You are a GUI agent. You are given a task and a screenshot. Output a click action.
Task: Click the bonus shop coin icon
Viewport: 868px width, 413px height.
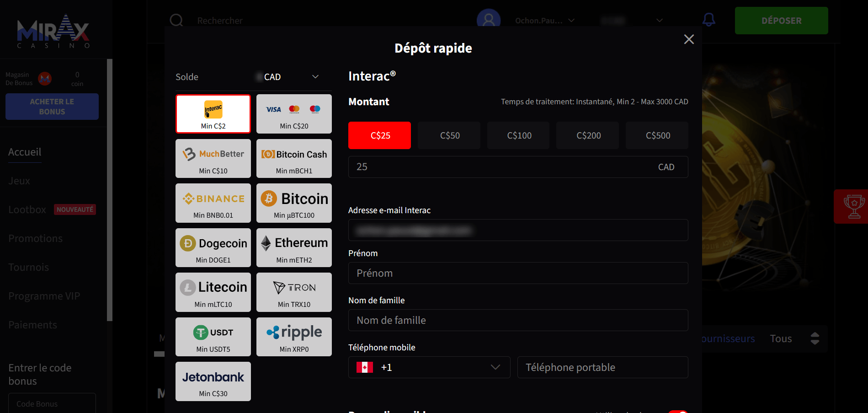click(x=45, y=79)
